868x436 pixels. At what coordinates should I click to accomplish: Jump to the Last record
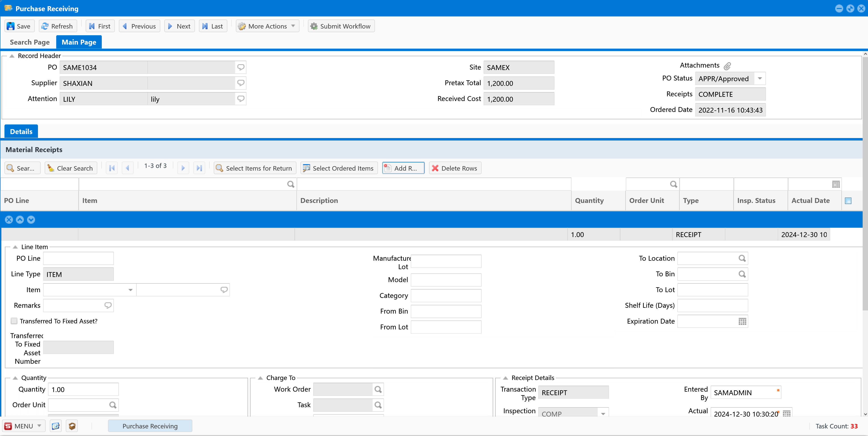[213, 26]
